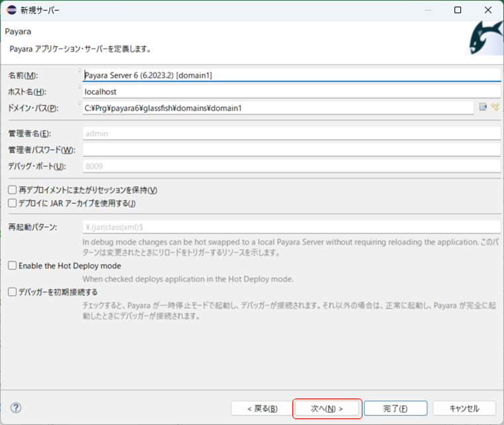Click the 管理者パスワード field

(292, 150)
